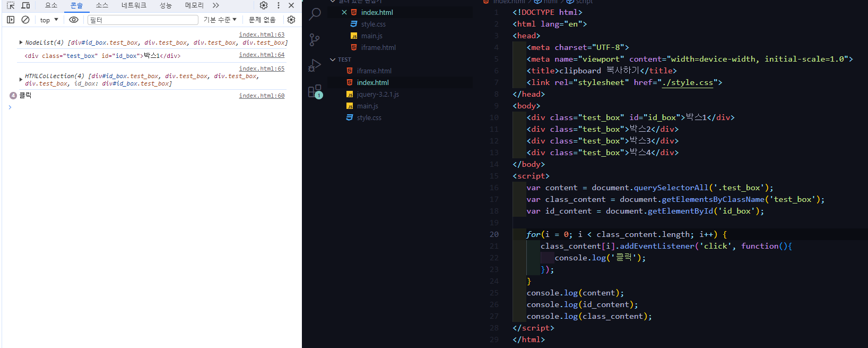The image size is (868, 348).
Task: Click the 'getElementsByClassName' text in code
Action: pyautogui.click(x=713, y=199)
